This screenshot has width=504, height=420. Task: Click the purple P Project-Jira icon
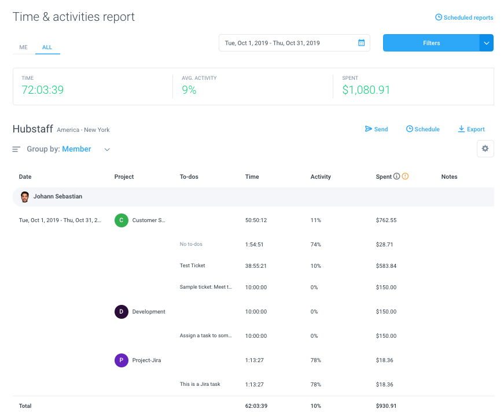pyautogui.click(x=122, y=360)
